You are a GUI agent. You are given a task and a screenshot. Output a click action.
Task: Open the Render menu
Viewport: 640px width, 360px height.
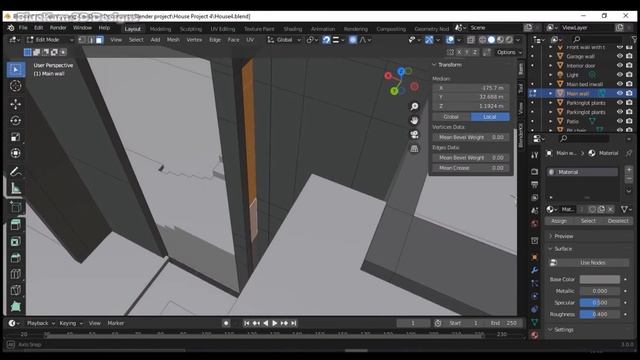pos(58,28)
